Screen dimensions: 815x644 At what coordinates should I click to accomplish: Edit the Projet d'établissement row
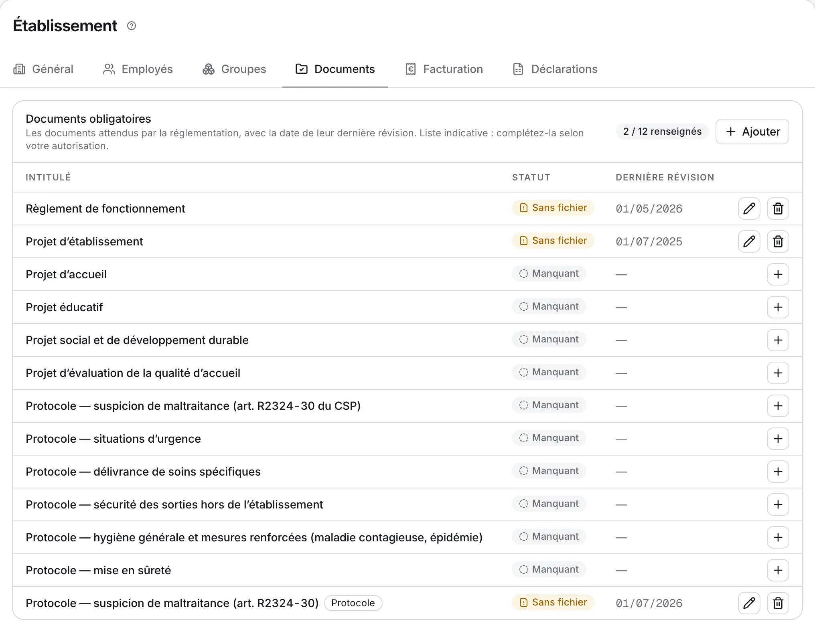(749, 241)
